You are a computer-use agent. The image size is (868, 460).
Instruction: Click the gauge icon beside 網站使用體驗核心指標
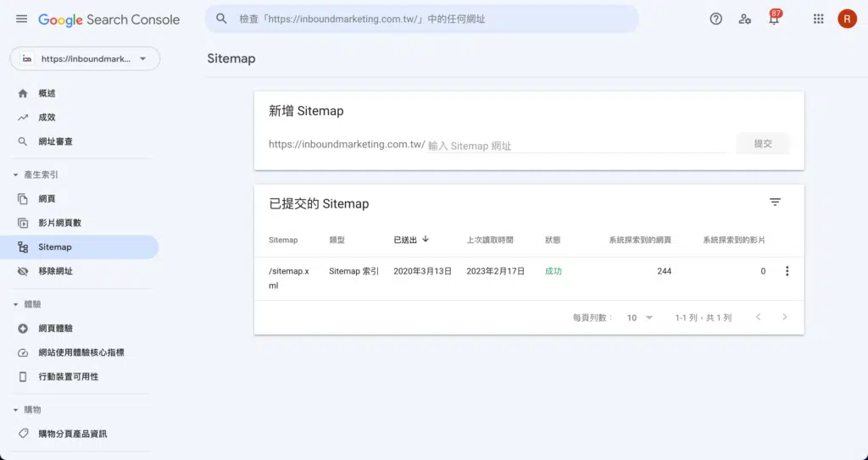[x=23, y=352]
